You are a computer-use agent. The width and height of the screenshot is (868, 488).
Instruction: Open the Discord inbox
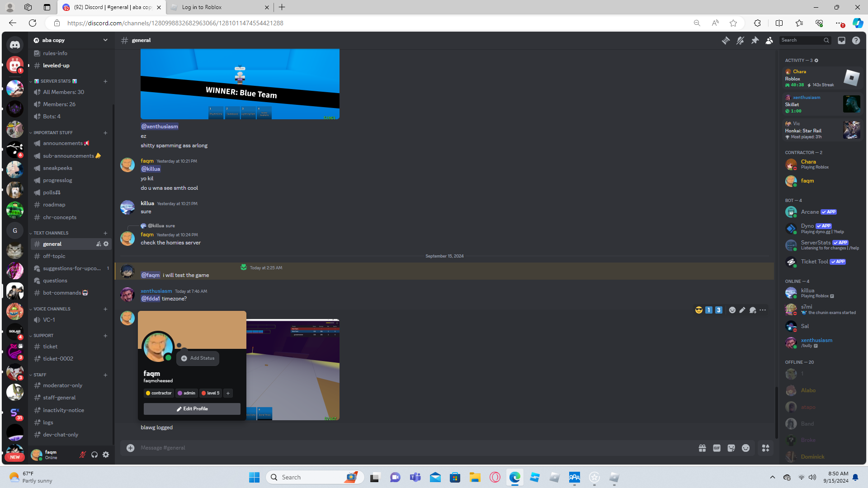[x=841, y=40]
